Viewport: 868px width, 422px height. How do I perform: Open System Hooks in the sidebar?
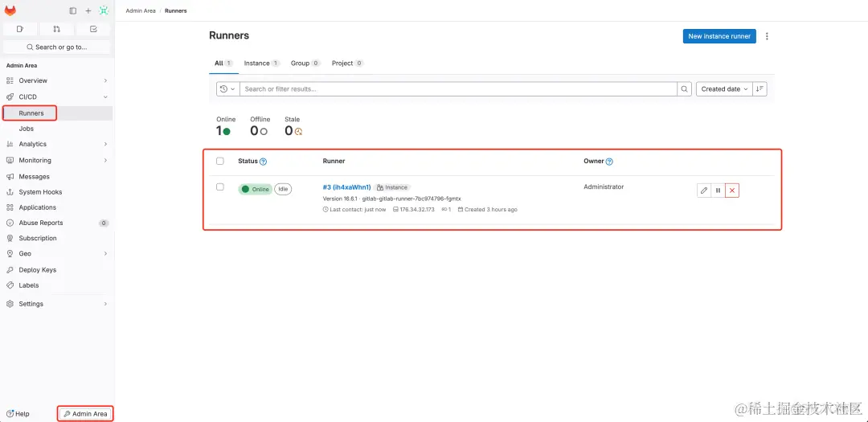point(58,192)
